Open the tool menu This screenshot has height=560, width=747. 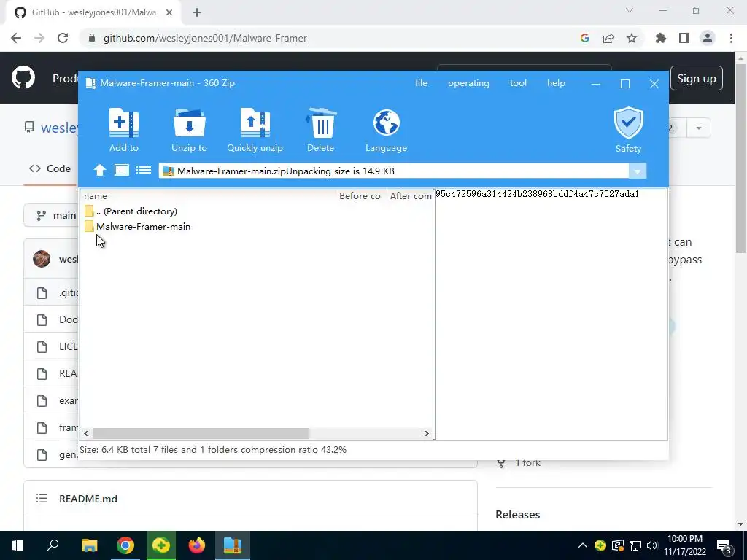click(x=519, y=83)
